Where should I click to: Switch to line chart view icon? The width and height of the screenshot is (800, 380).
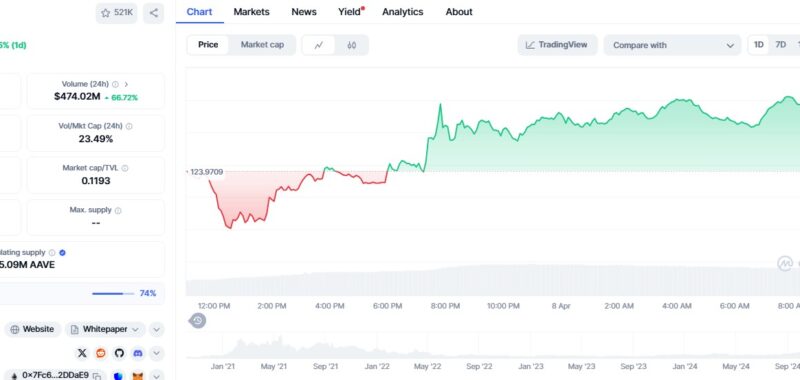[x=319, y=45]
